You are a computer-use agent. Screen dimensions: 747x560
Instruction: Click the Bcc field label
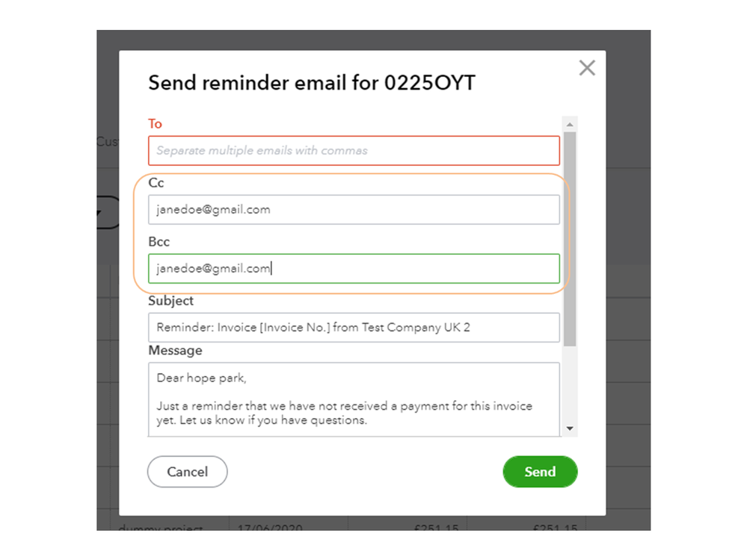pyautogui.click(x=159, y=242)
